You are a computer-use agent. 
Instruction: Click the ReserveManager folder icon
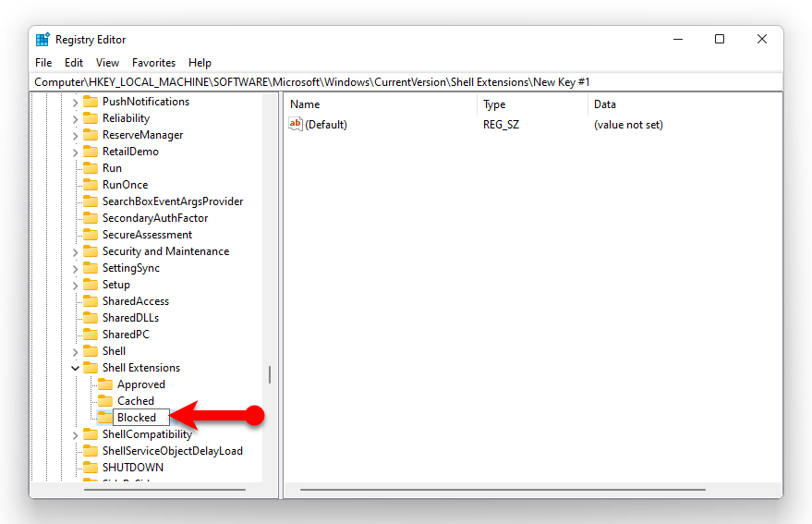tap(91, 134)
